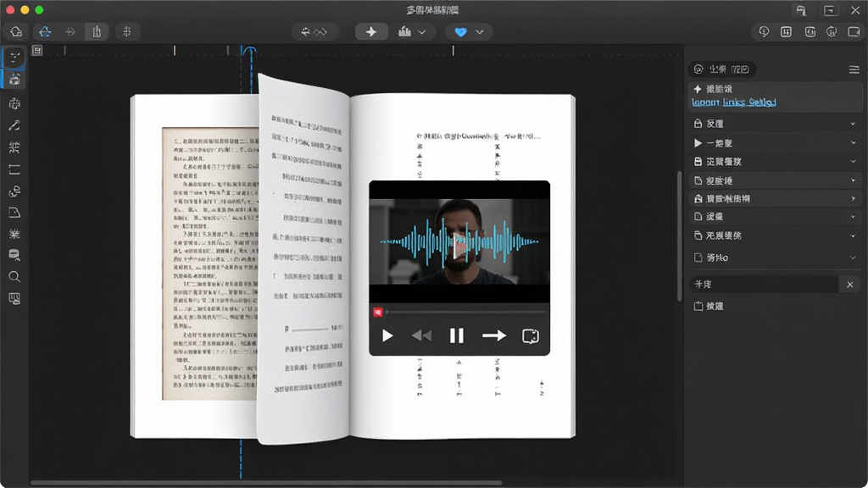Open the row with the right-pointing chevron
The height and width of the screenshot is (488, 868).
click(775, 198)
